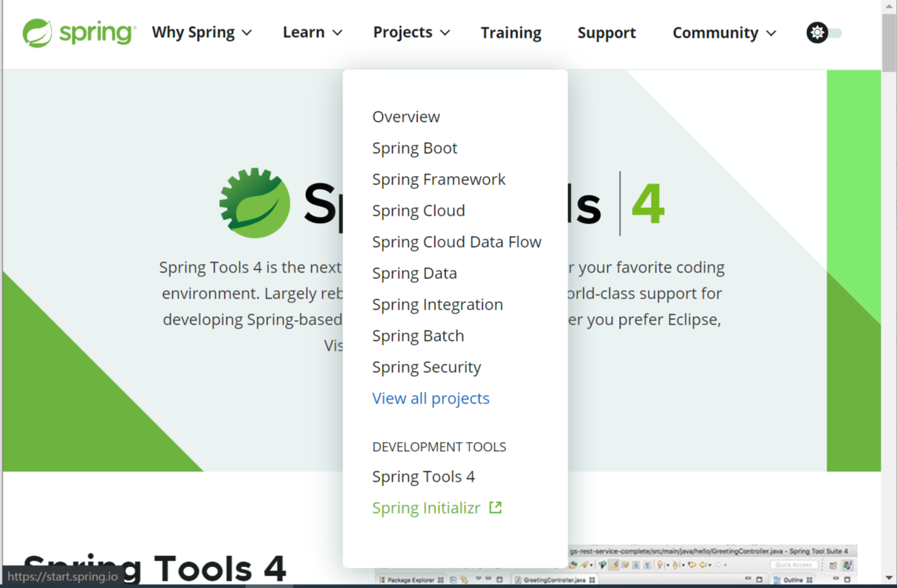
Task: Select Spring Security project
Action: tap(427, 367)
